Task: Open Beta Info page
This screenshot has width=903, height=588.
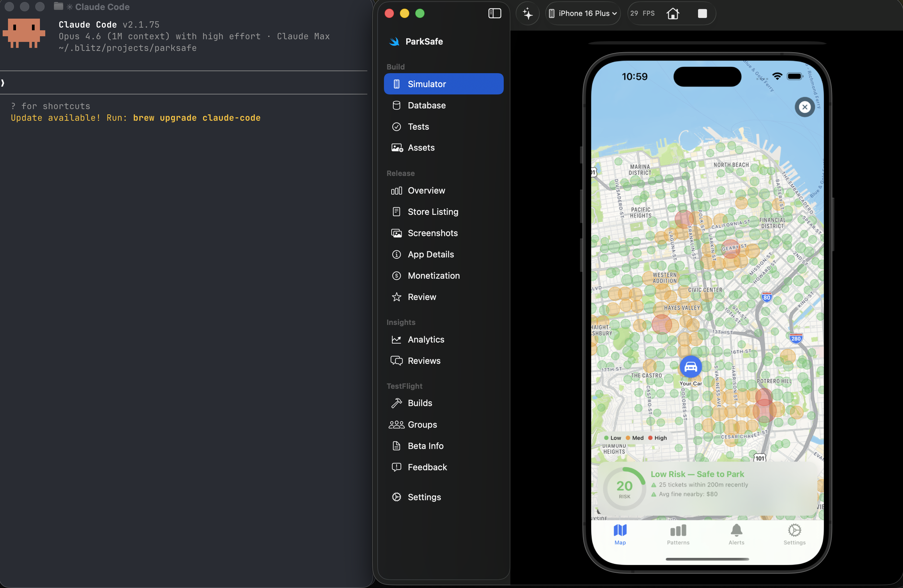Action: pyautogui.click(x=444, y=446)
